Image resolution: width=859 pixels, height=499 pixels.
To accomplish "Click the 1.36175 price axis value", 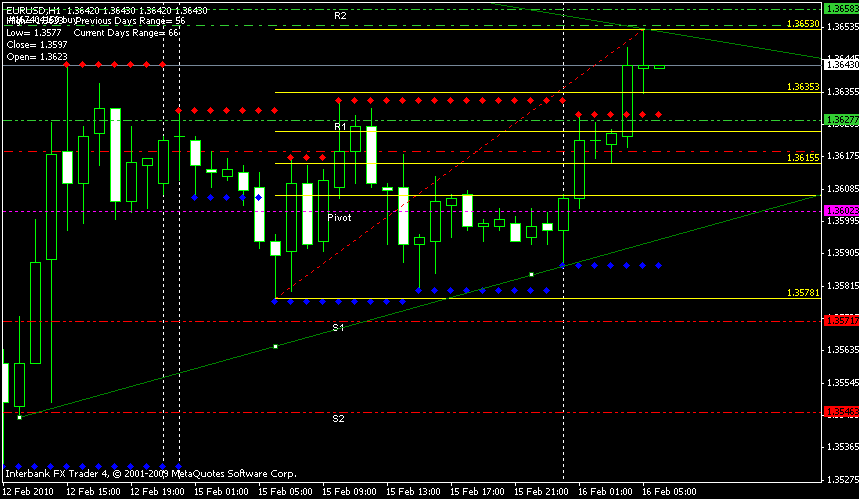I will coord(843,157).
